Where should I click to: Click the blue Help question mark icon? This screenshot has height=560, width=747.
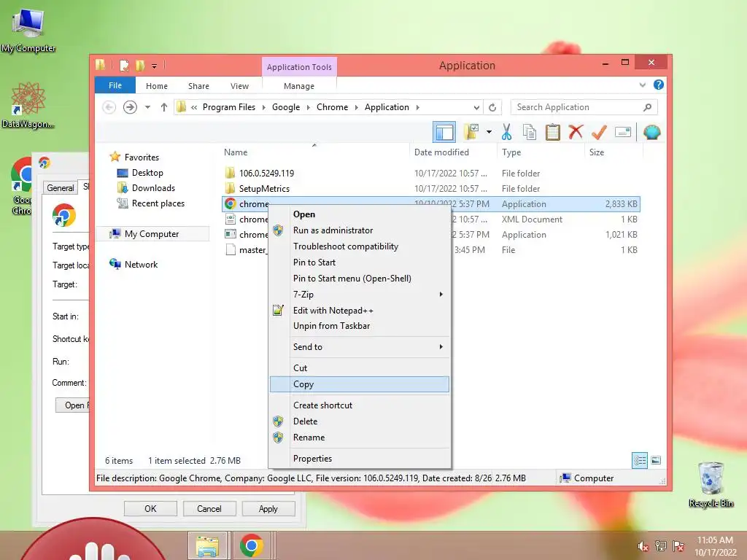click(659, 85)
